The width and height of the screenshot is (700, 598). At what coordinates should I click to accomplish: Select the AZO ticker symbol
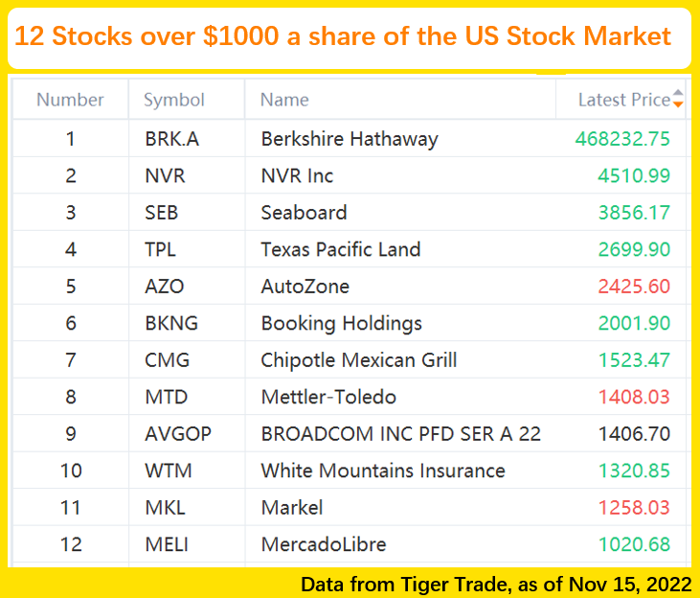(165, 287)
